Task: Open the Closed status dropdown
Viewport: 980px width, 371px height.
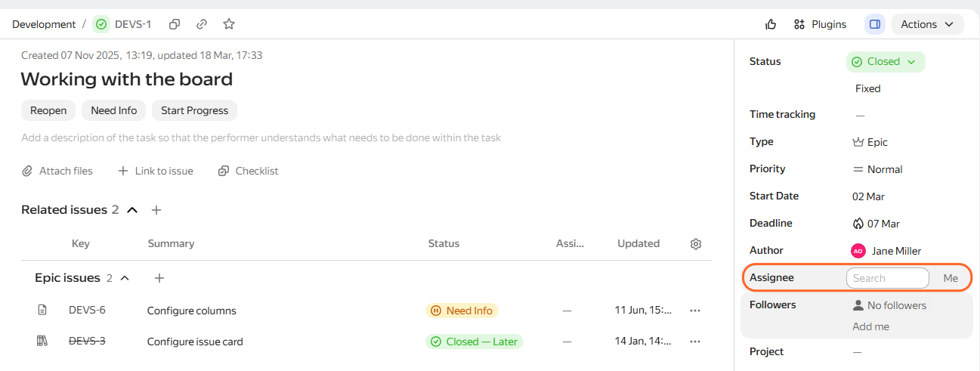Action: point(886,62)
